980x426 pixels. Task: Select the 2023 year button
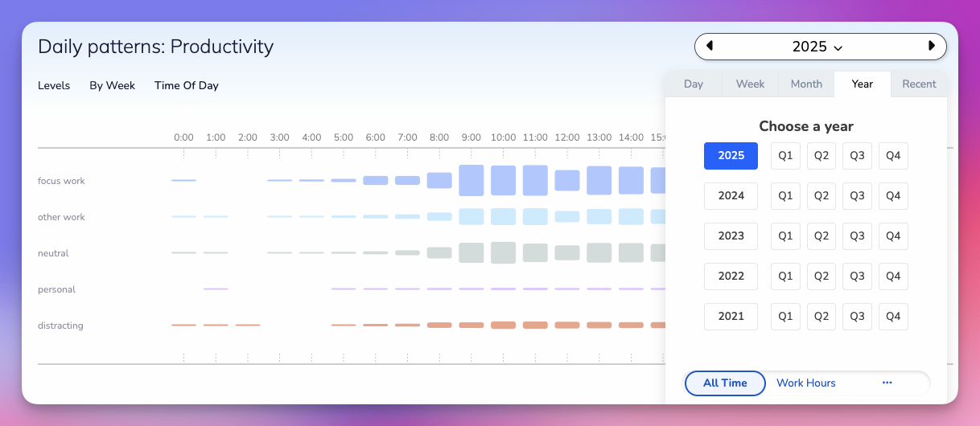pyautogui.click(x=731, y=236)
